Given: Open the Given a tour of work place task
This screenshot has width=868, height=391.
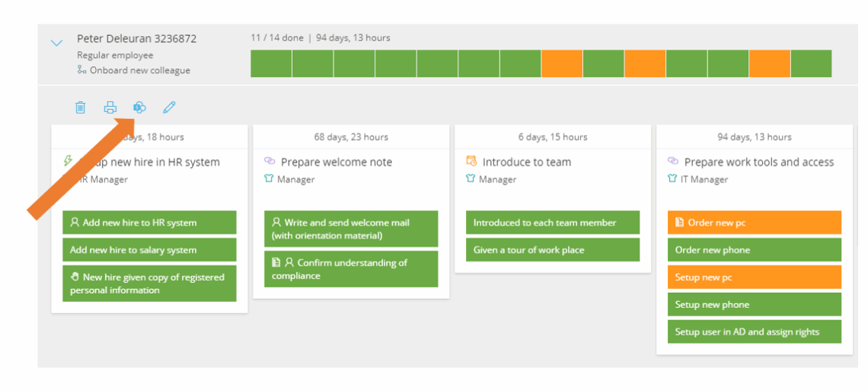Looking at the screenshot, I should click(x=552, y=250).
